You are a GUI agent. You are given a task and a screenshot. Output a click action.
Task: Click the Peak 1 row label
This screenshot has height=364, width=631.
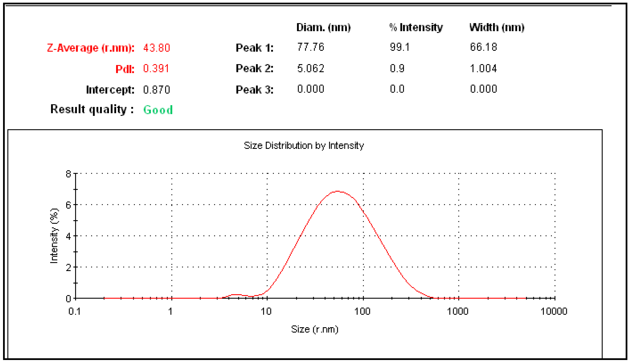(254, 48)
